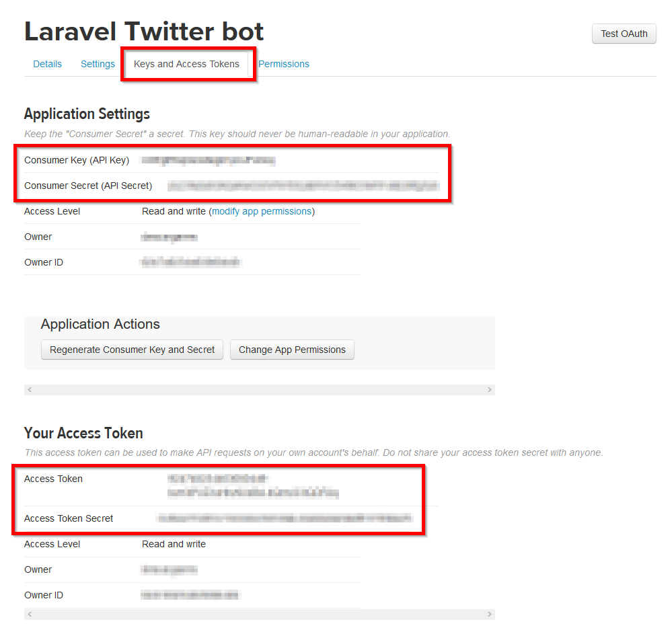Click the blurred Access Token value

[253, 486]
